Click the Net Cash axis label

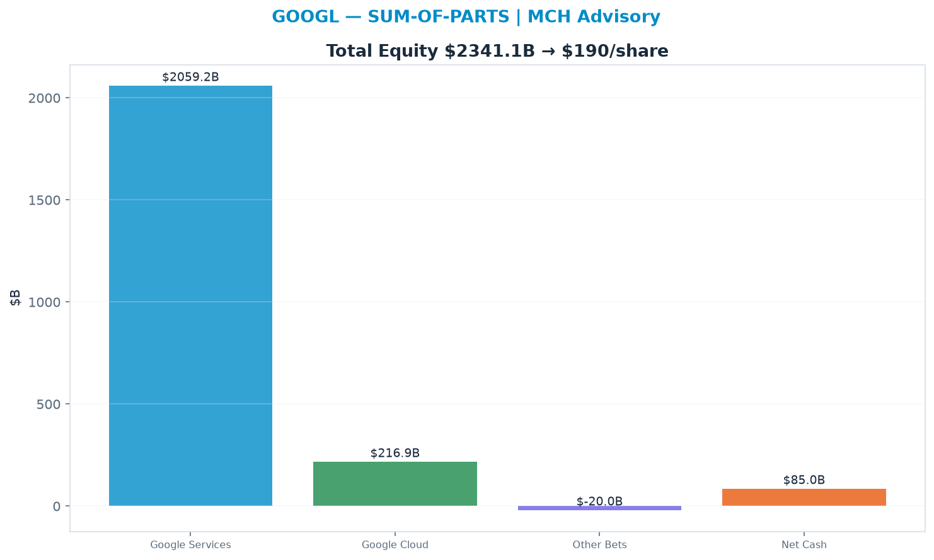tap(804, 545)
